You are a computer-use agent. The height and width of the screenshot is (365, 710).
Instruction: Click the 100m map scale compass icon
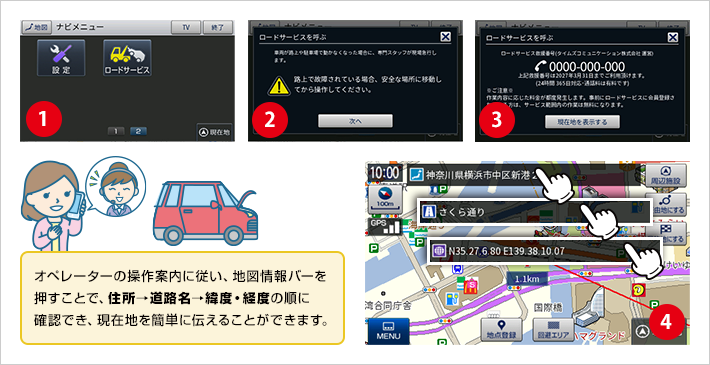(385, 198)
